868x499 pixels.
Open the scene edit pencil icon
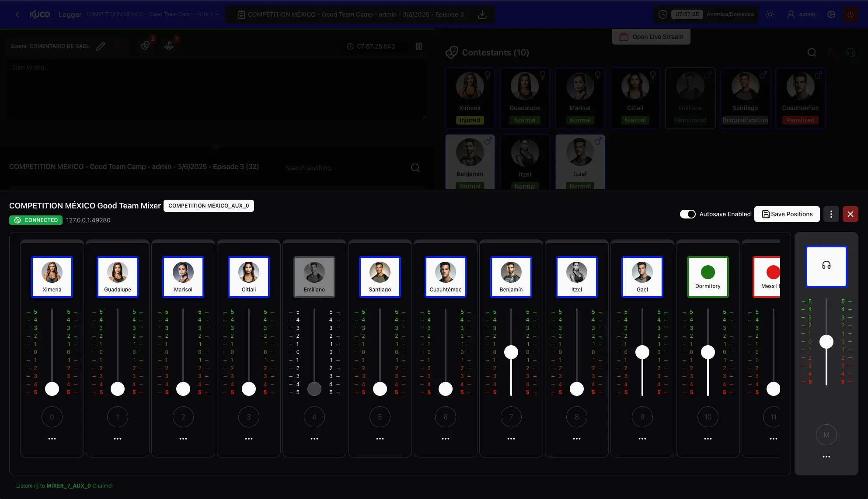[x=101, y=46]
